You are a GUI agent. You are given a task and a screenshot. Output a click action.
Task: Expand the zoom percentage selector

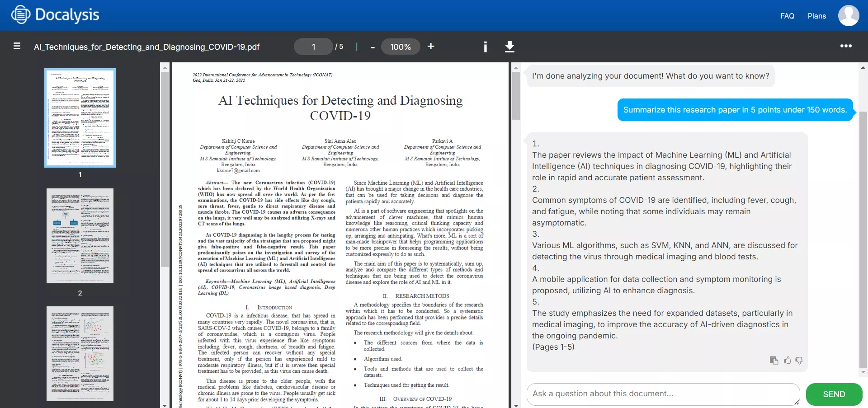[x=401, y=47]
